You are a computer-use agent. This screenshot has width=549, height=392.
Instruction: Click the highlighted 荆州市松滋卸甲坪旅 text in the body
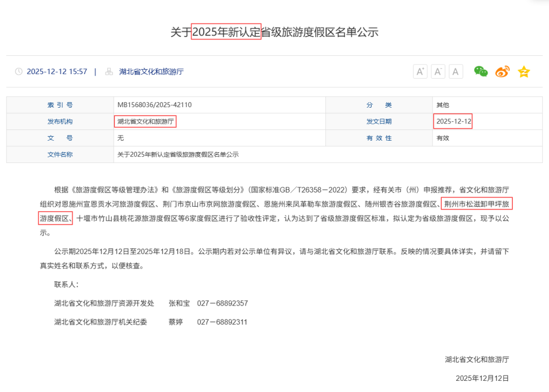(x=476, y=204)
